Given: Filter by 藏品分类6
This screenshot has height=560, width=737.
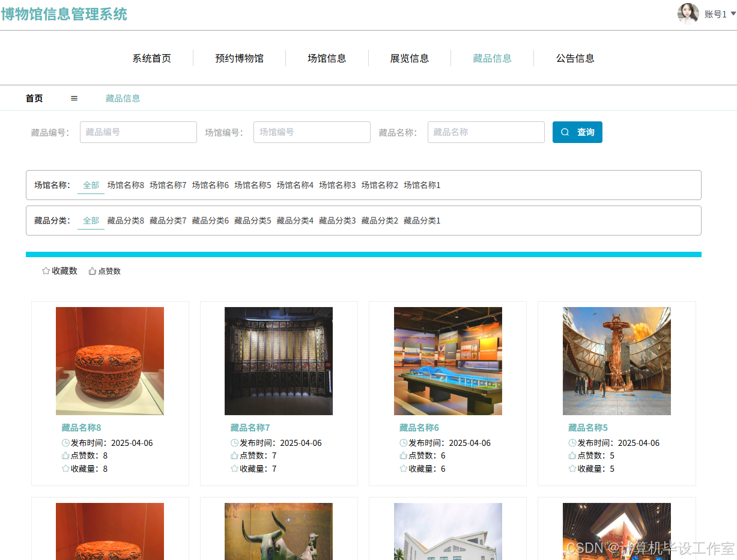Looking at the screenshot, I should [210, 221].
